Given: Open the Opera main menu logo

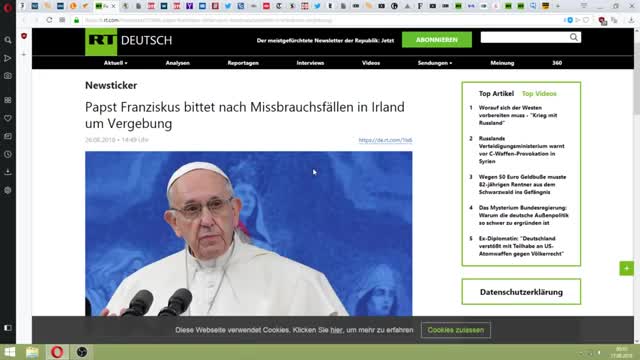Looking at the screenshot, I should coord(7,7).
